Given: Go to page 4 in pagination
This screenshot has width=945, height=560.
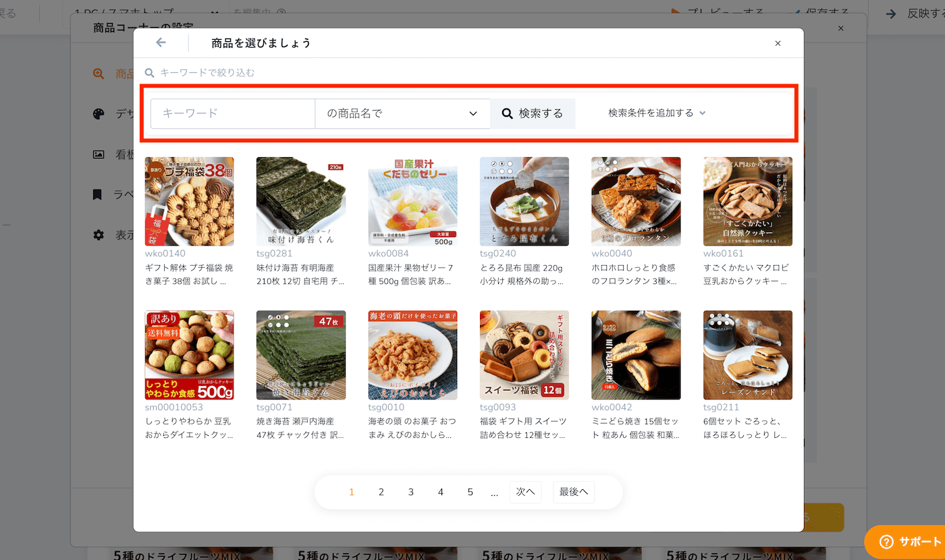Looking at the screenshot, I should [x=441, y=493].
